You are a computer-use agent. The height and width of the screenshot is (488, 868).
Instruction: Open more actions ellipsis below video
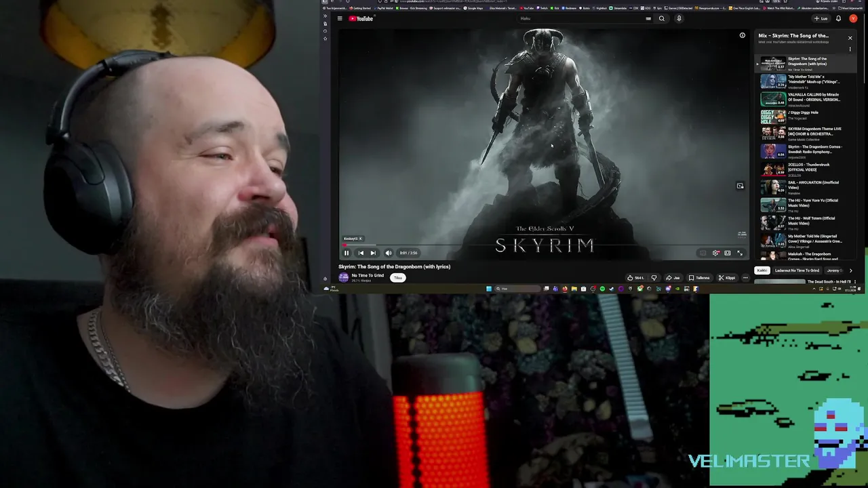[745, 277]
